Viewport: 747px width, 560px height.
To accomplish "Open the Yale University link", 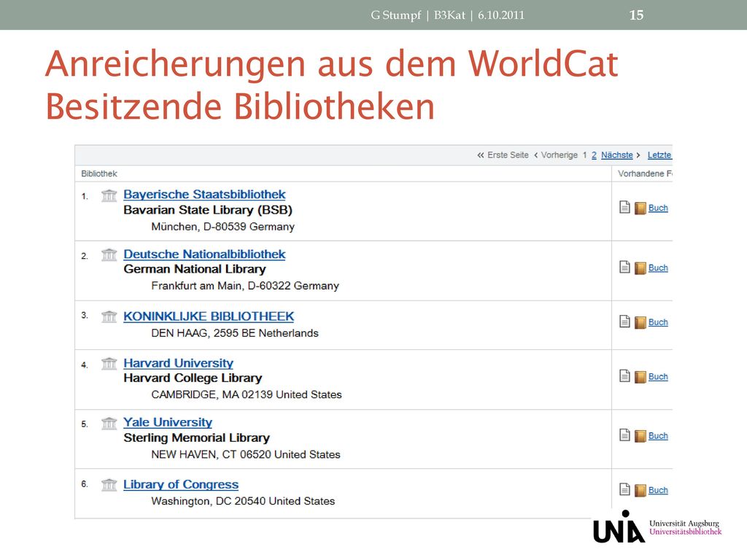I will [x=168, y=422].
